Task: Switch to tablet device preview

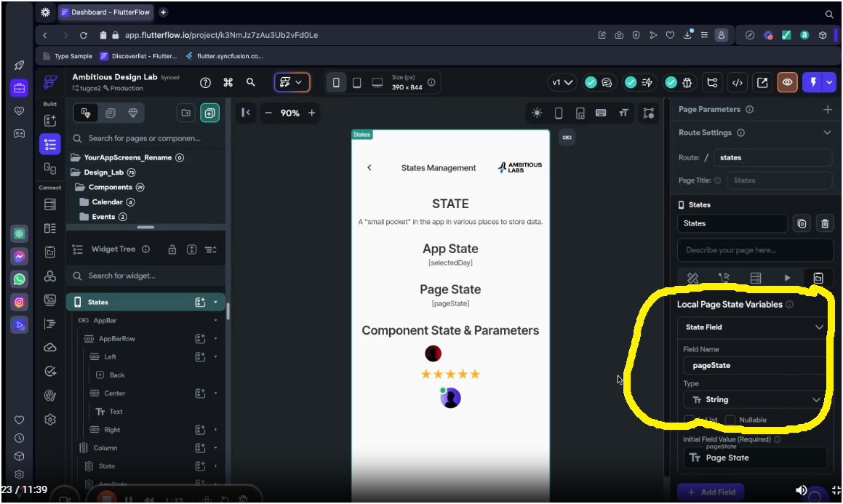Action: tap(356, 83)
